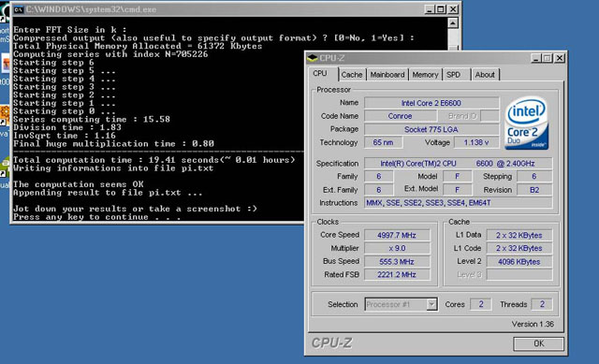Click the Model value 'F'

[458, 177]
